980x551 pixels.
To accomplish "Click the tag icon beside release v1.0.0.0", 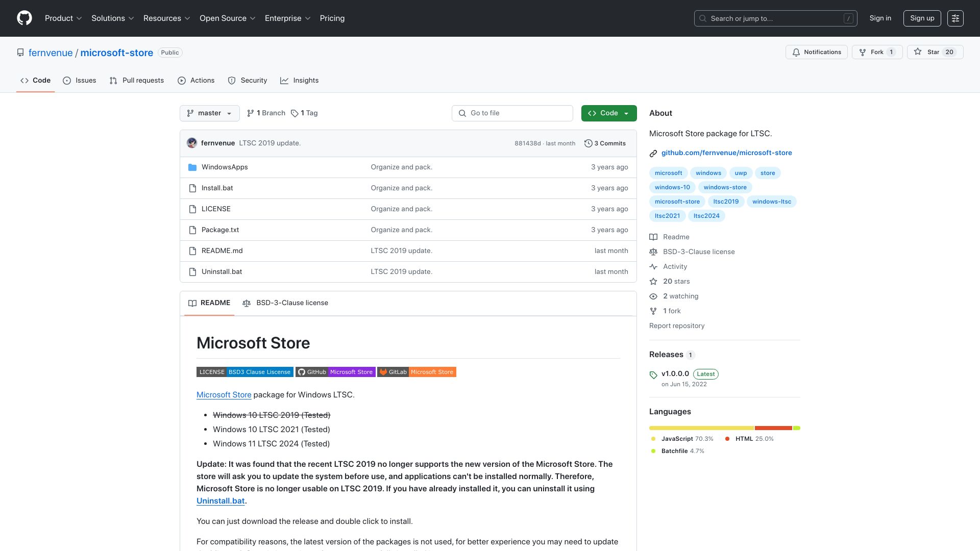I will pyautogui.click(x=653, y=375).
